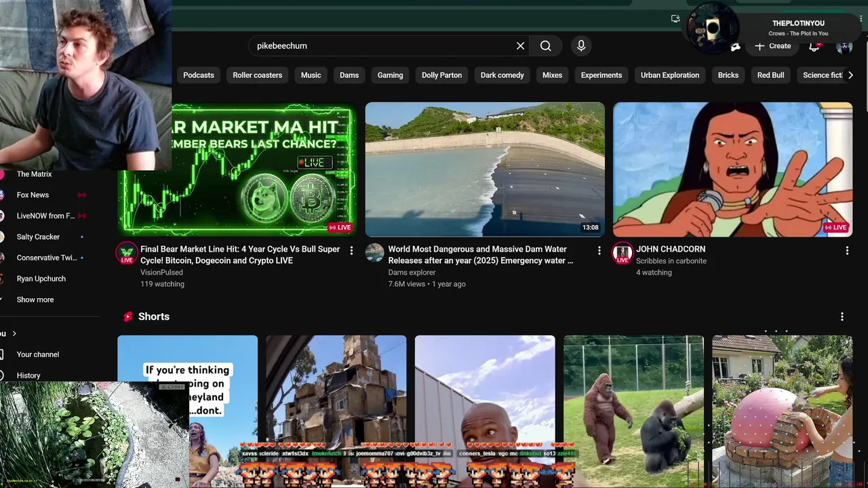
Task: Clear the pikebeechum search text
Action: tap(520, 45)
